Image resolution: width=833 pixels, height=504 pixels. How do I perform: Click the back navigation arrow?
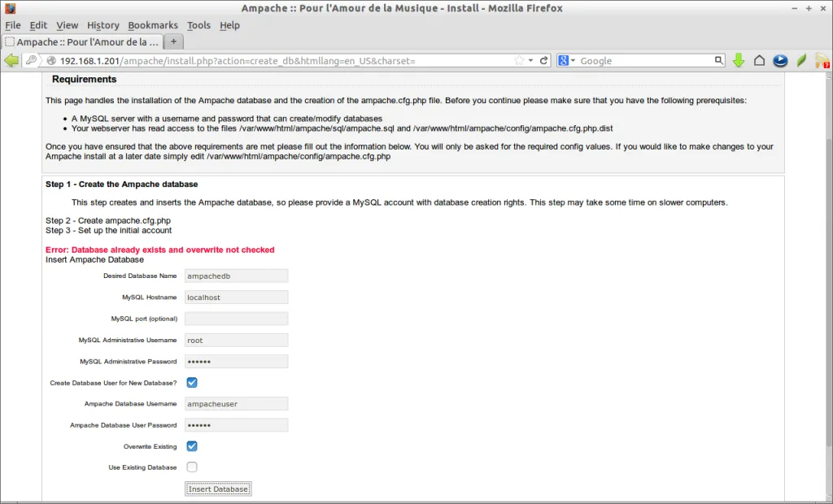[x=11, y=59]
